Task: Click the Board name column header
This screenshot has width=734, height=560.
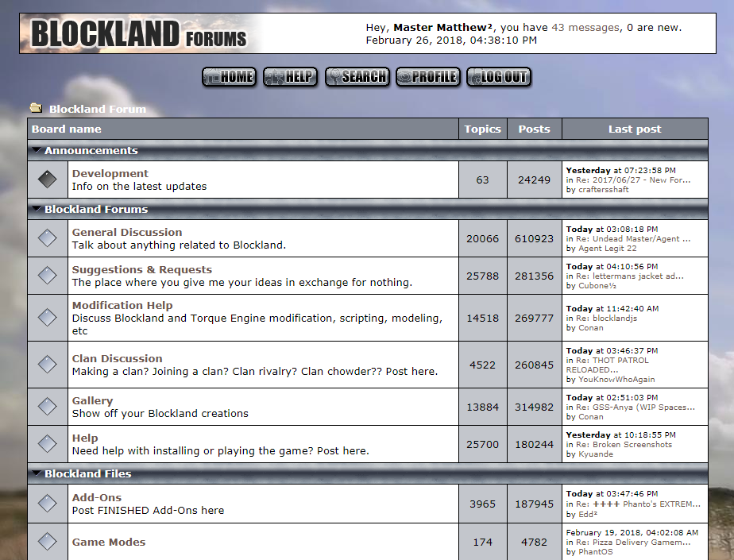Action: click(x=243, y=129)
